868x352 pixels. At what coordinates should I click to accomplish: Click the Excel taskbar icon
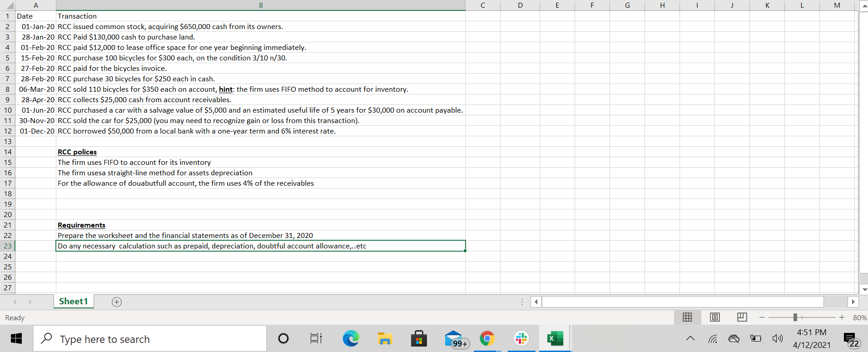coord(555,339)
